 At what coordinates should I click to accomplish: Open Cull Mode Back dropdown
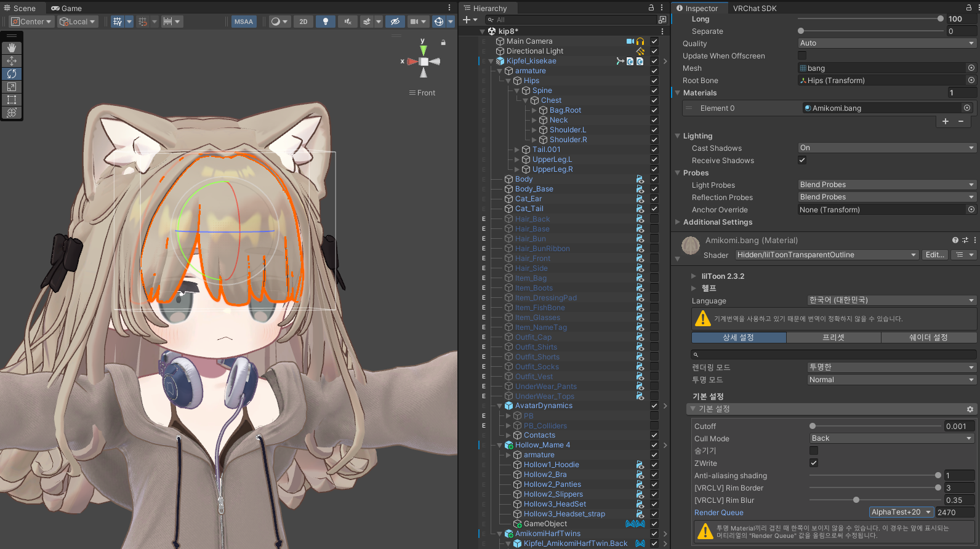point(892,439)
